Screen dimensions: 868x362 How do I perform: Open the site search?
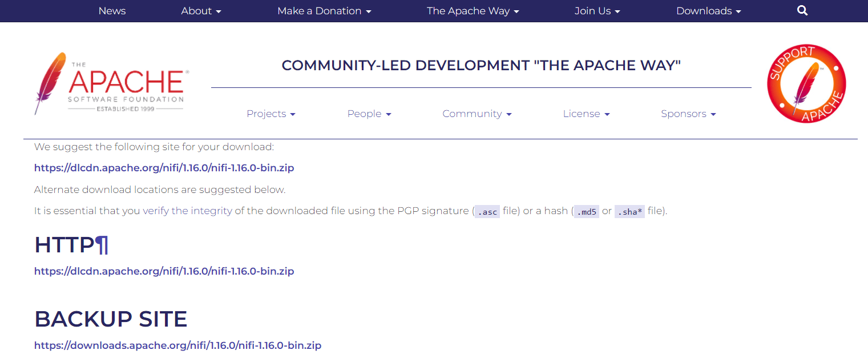pyautogui.click(x=802, y=10)
